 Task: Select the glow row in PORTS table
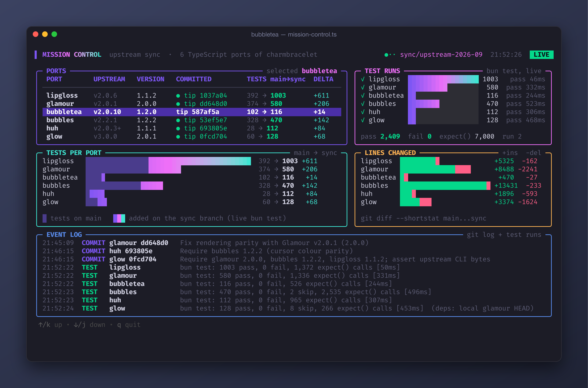tap(192, 136)
